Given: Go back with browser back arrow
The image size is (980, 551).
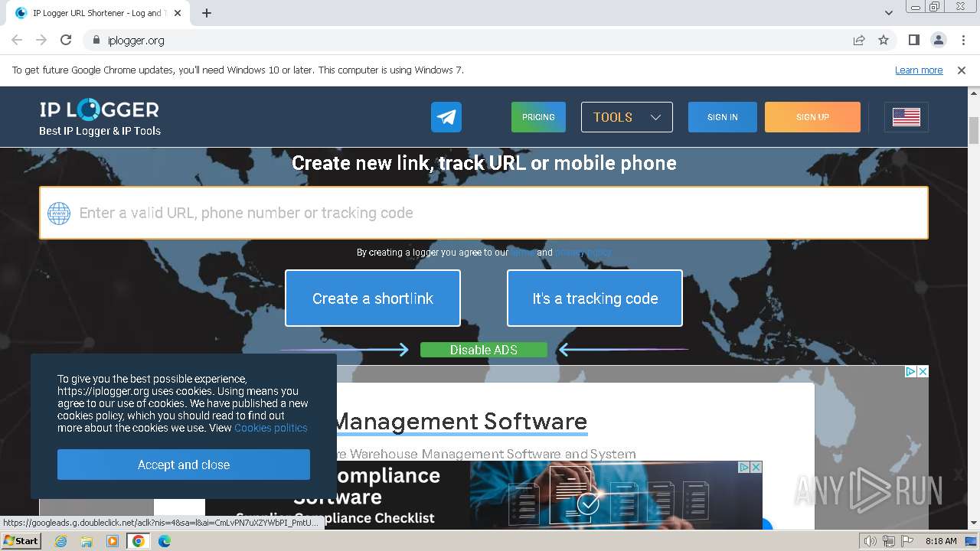Looking at the screenshot, I should click(17, 40).
